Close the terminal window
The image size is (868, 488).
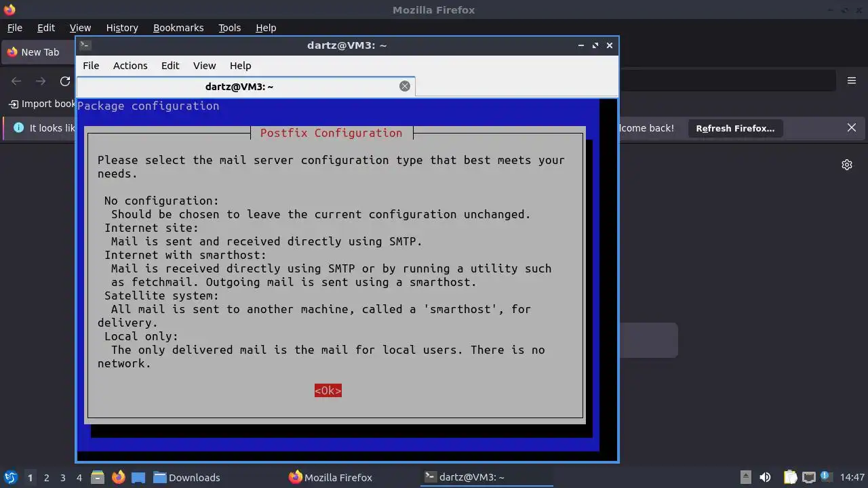610,45
